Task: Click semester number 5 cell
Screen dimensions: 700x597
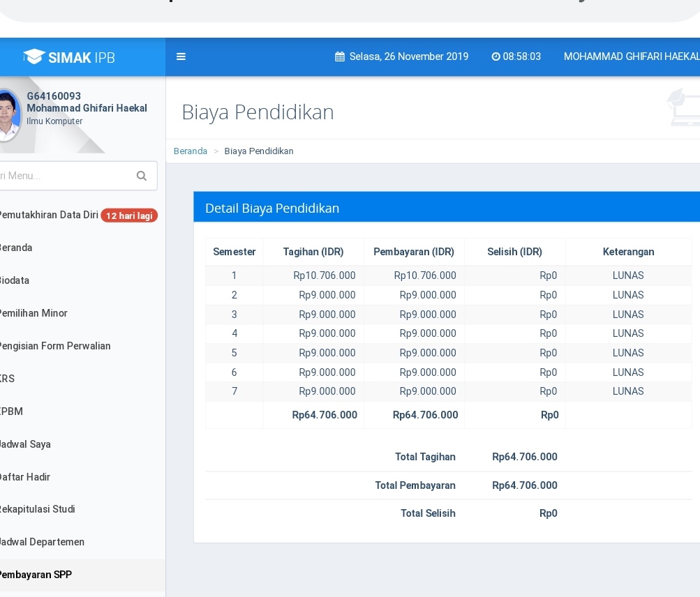Action: [234, 353]
